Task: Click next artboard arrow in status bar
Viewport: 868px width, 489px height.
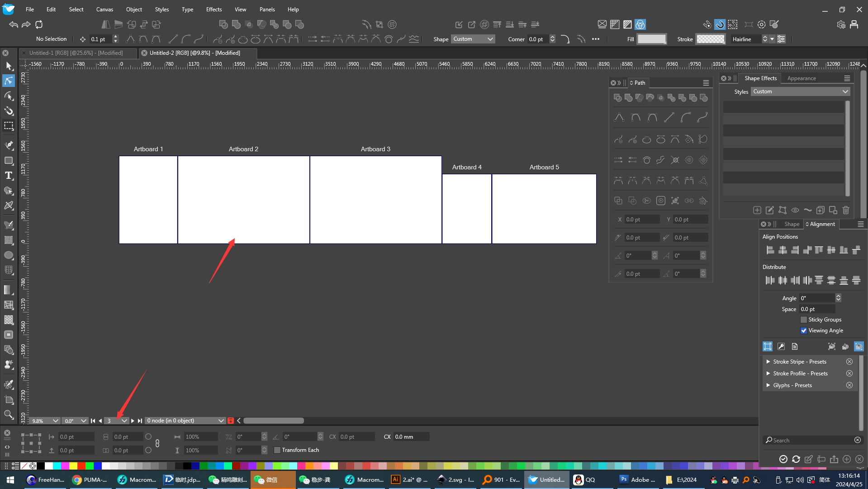Action: [x=133, y=421]
